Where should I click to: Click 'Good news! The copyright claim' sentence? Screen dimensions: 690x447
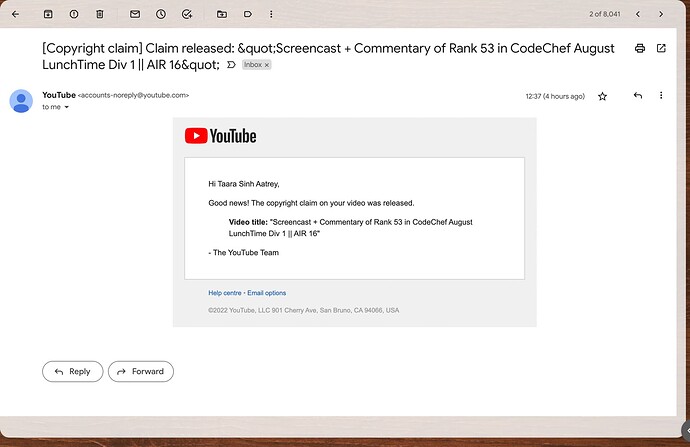[311, 203]
